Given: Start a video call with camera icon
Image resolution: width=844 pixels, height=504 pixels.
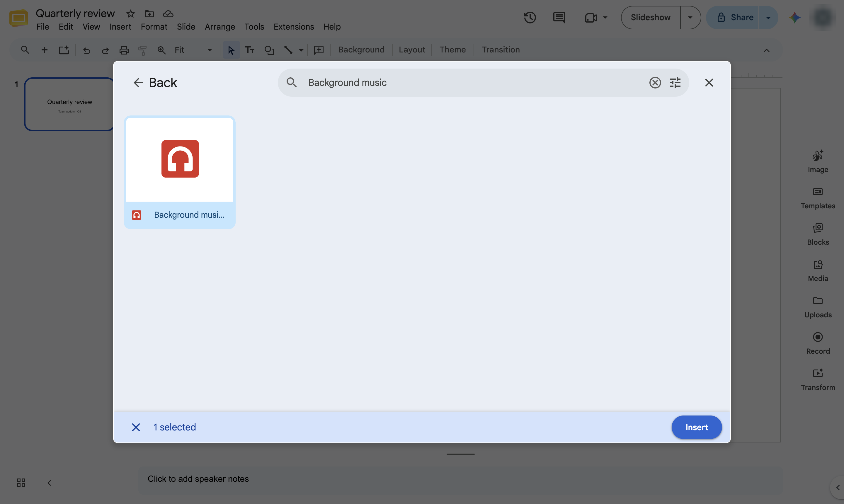Looking at the screenshot, I should 591,17.
